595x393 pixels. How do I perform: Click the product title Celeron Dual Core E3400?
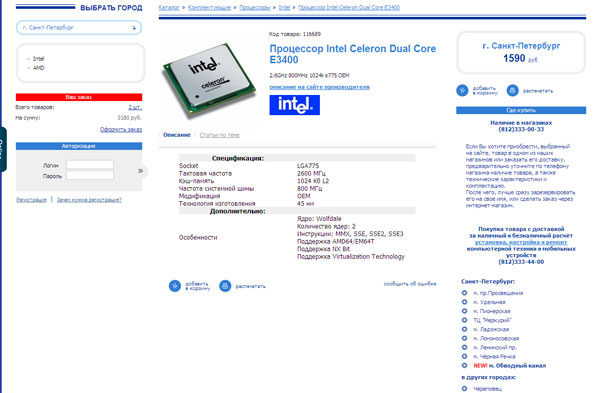tap(353, 54)
